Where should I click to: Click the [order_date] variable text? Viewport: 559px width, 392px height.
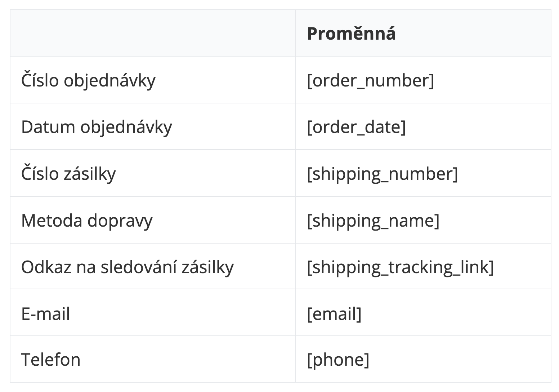pos(356,127)
